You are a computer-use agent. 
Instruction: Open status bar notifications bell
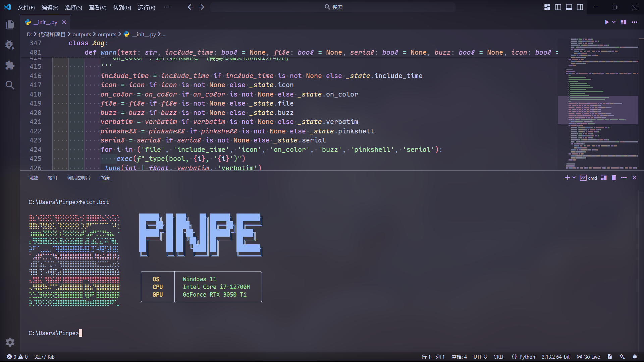pos(635,357)
